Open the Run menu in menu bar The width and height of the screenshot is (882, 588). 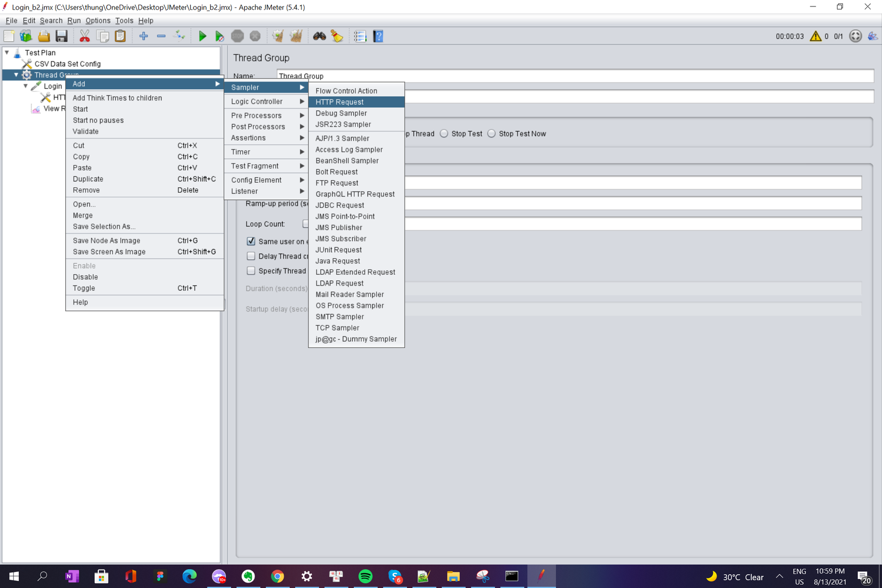74,20
